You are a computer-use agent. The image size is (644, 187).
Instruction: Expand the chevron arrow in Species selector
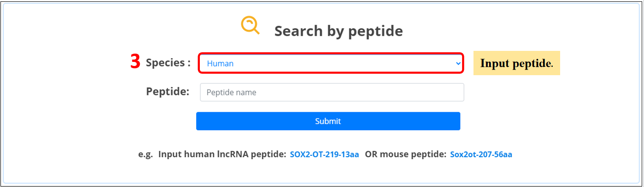(x=458, y=64)
